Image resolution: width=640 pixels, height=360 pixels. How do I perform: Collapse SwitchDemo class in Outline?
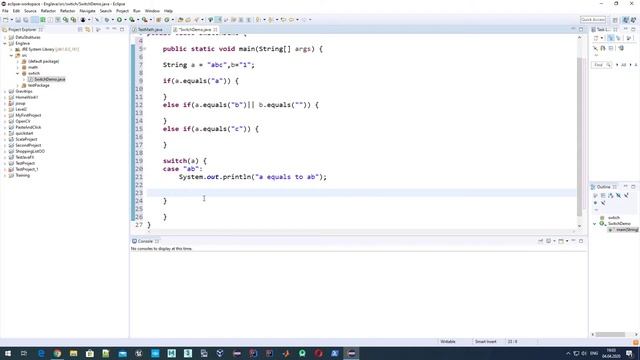click(595, 224)
